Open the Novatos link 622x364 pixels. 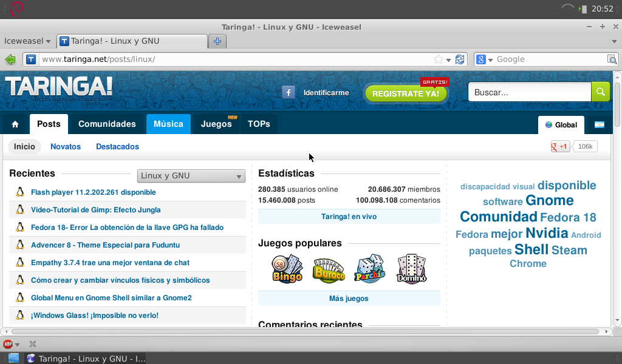66,147
